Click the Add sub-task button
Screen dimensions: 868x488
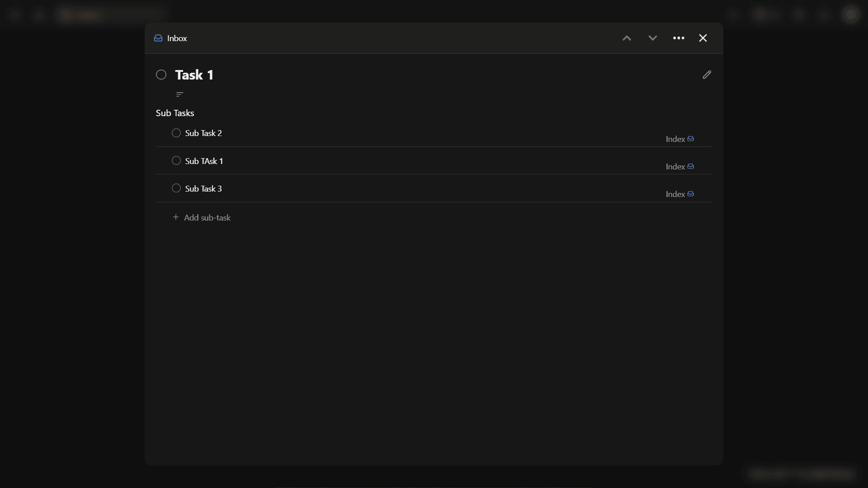207,218
